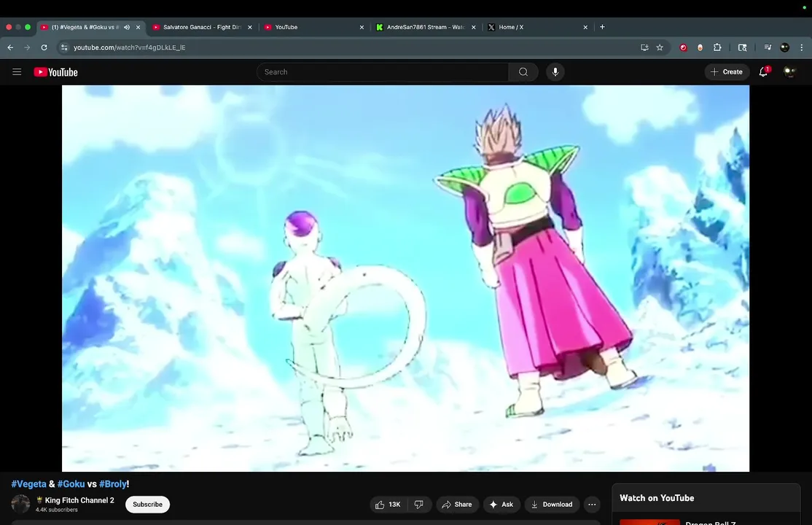Viewport: 812px width, 525px height.
Task: Switch to Salvatore Ganacci tab
Action: pyautogui.click(x=202, y=27)
